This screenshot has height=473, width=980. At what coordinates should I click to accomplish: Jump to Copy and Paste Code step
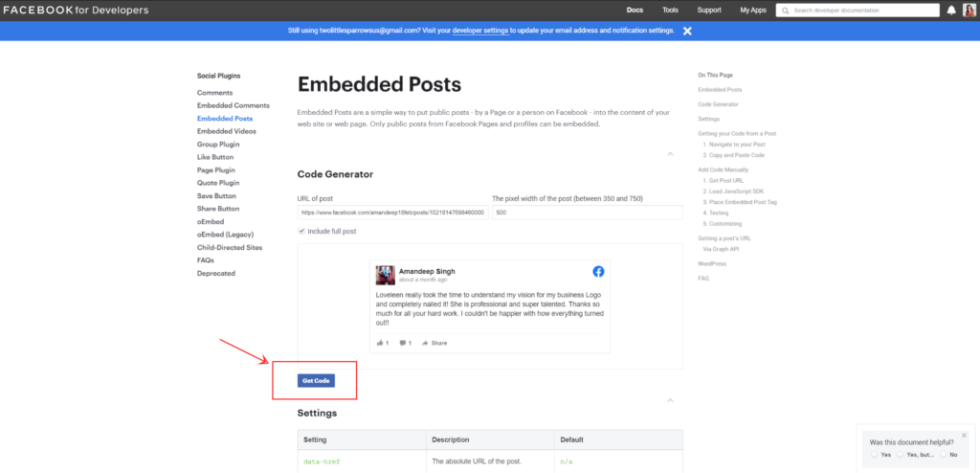click(733, 155)
